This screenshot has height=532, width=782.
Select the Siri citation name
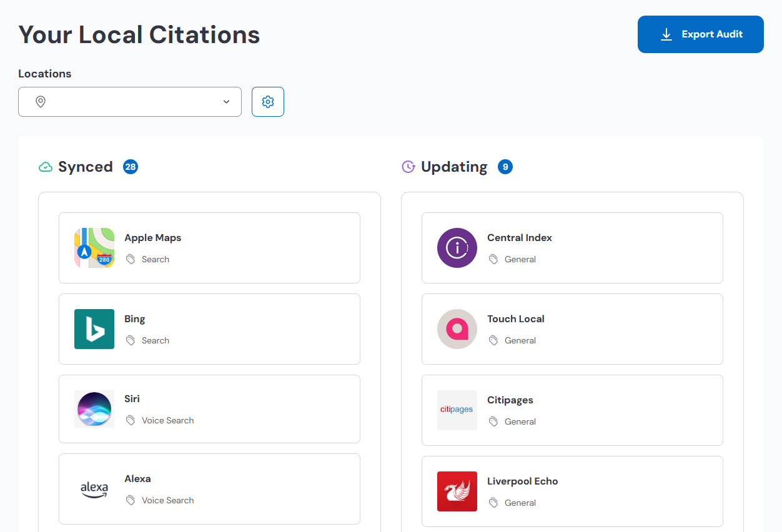[132, 399]
